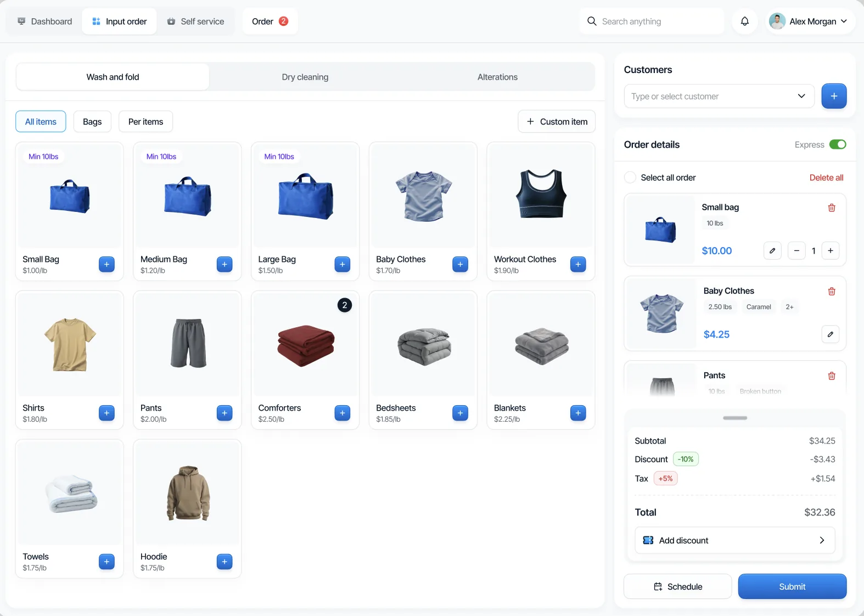Screen dimensions: 864x616
Task: Select the Wash and fold tab
Action: click(x=113, y=77)
